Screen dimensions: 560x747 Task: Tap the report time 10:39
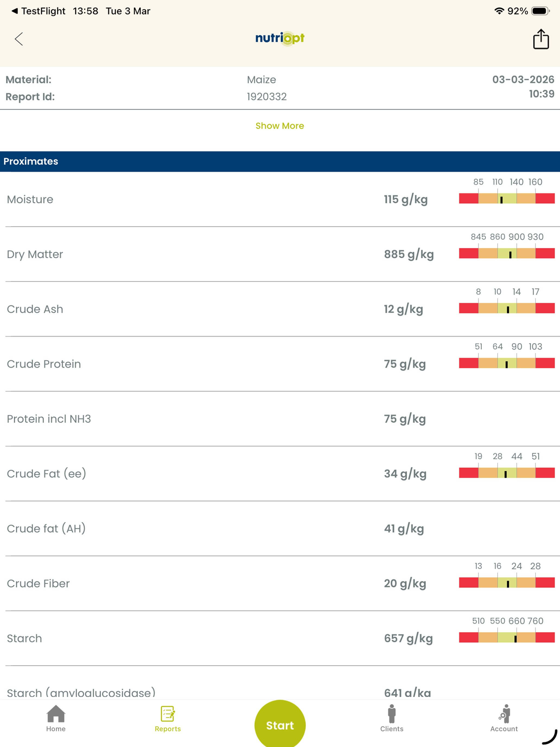click(542, 94)
